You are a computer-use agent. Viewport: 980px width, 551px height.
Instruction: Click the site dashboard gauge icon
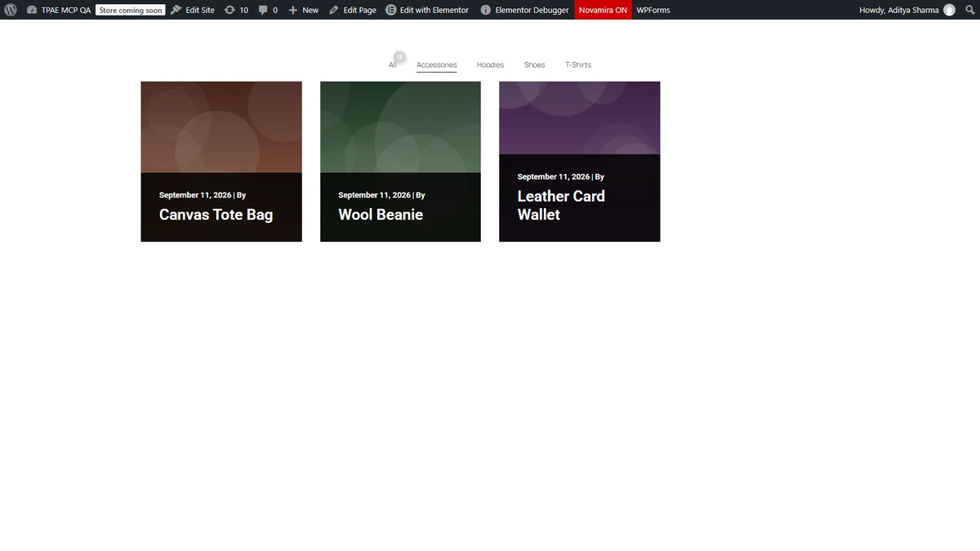pyautogui.click(x=32, y=10)
